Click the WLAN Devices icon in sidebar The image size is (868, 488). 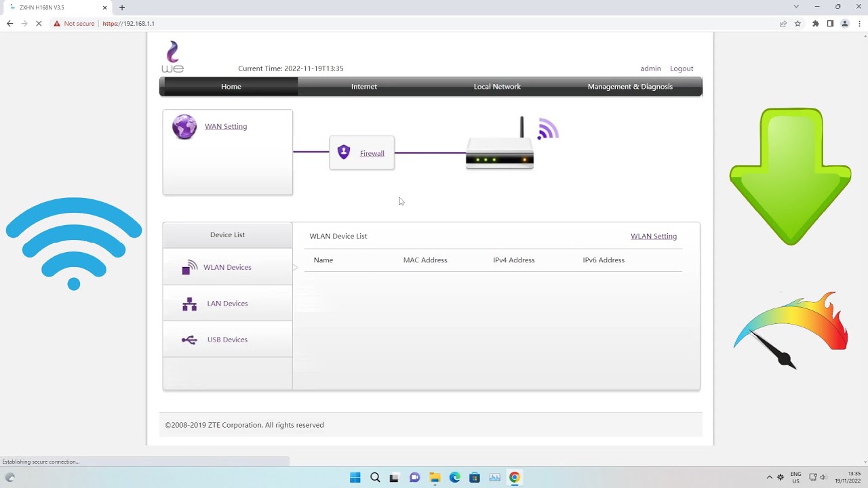tap(190, 267)
